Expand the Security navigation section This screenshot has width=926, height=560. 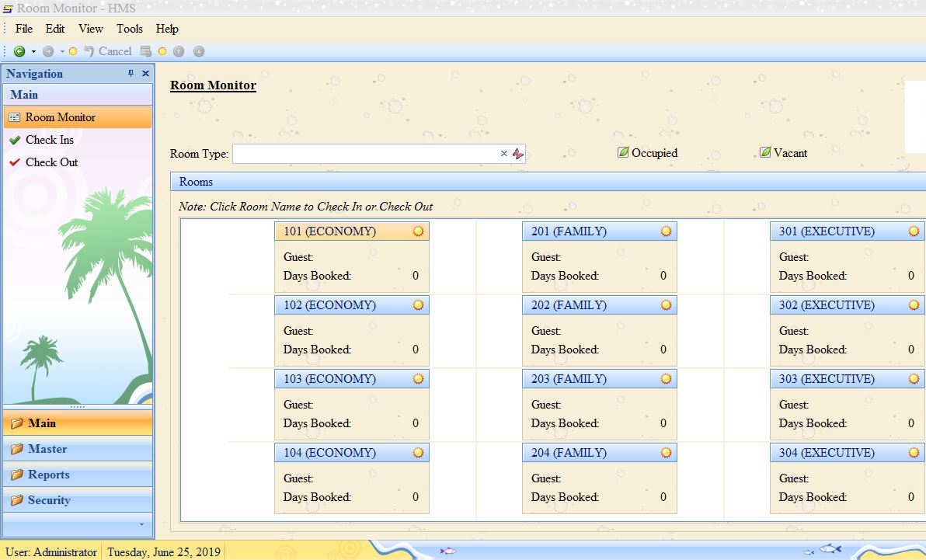[x=48, y=500]
